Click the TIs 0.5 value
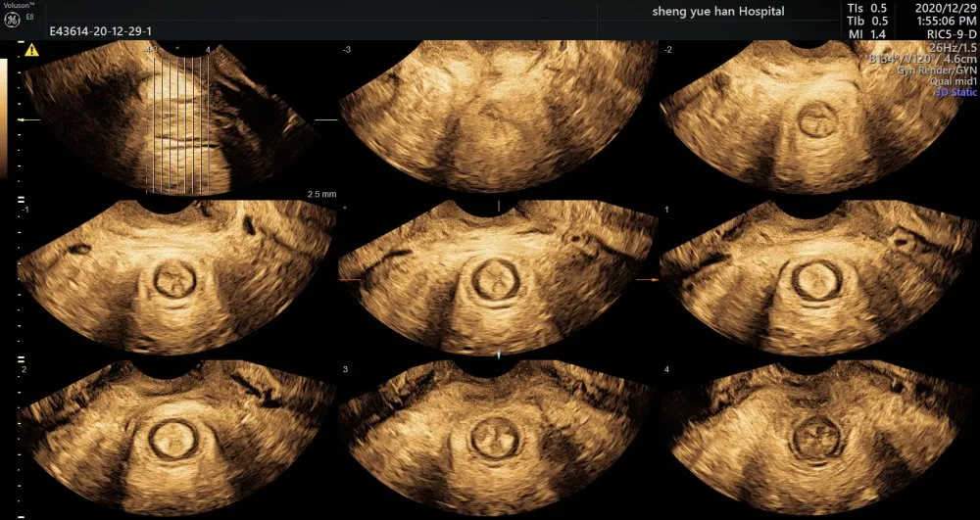This screenshot has width=980, height=520. pyautogui.click(x=866, y=9)
